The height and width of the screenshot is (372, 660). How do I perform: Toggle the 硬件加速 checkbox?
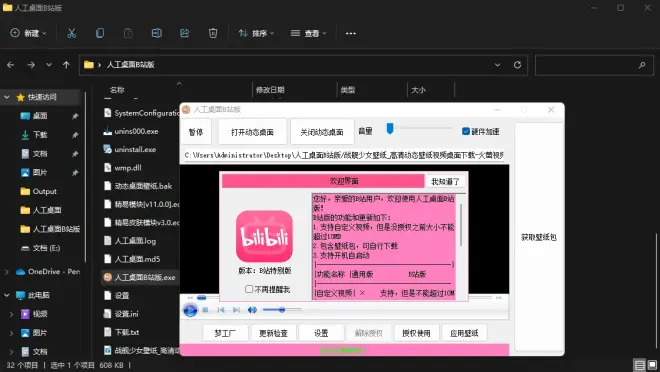466,131
